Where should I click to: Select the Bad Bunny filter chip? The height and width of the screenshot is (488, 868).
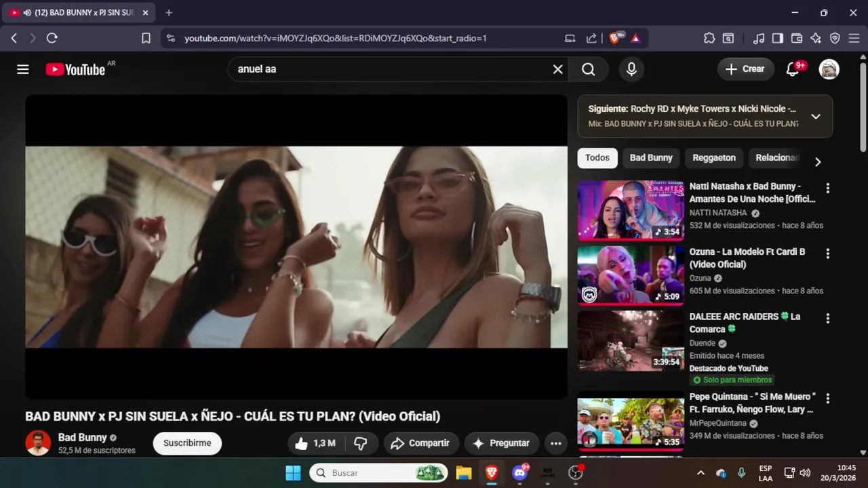point(651,158)
